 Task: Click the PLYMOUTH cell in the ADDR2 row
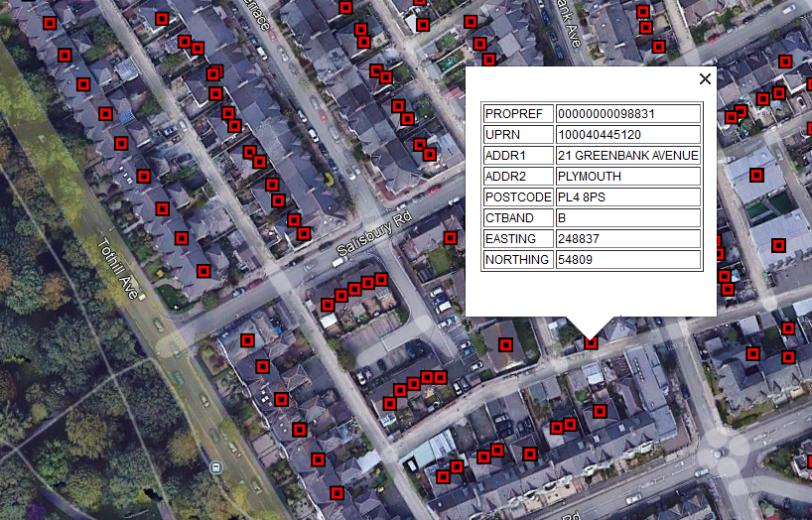[x=627, y=177]
